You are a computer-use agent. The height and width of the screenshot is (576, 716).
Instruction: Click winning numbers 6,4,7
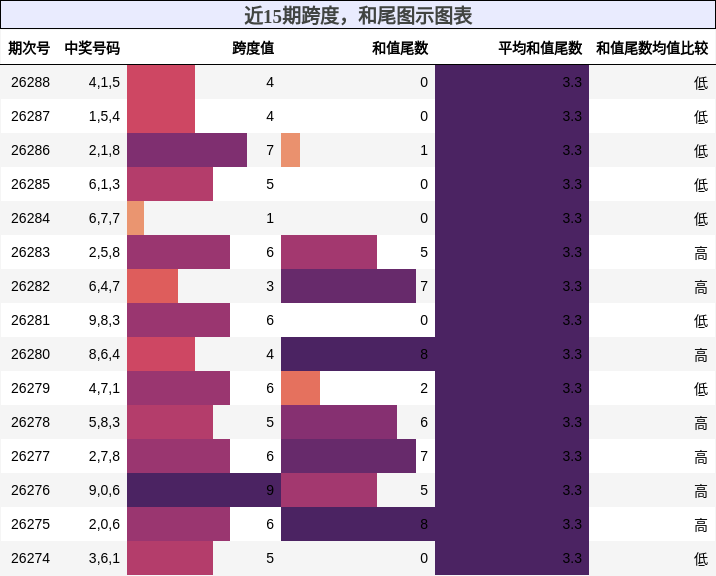pos(104,286)
